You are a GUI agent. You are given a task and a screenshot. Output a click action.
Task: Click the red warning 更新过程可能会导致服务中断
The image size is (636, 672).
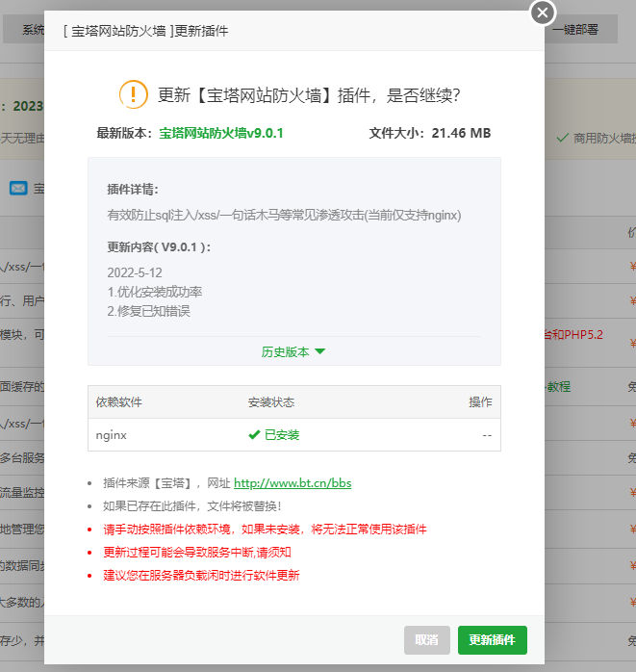pyautogui.click(x=197, y=552)
